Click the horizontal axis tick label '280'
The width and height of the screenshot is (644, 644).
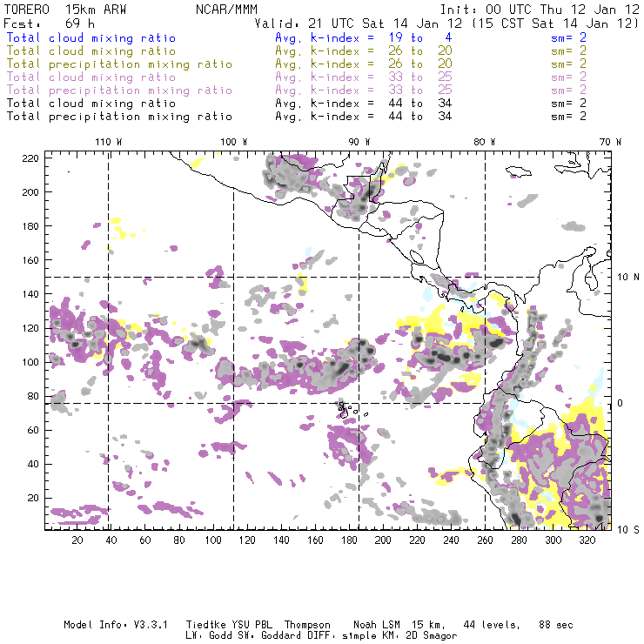click(520, 540)
